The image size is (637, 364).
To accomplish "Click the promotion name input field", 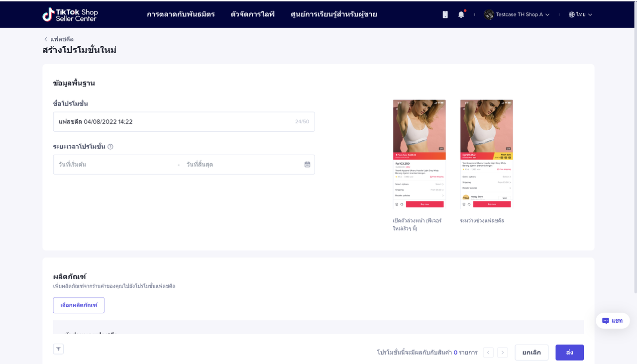I will pyautogui.click(x=174, y=122).
